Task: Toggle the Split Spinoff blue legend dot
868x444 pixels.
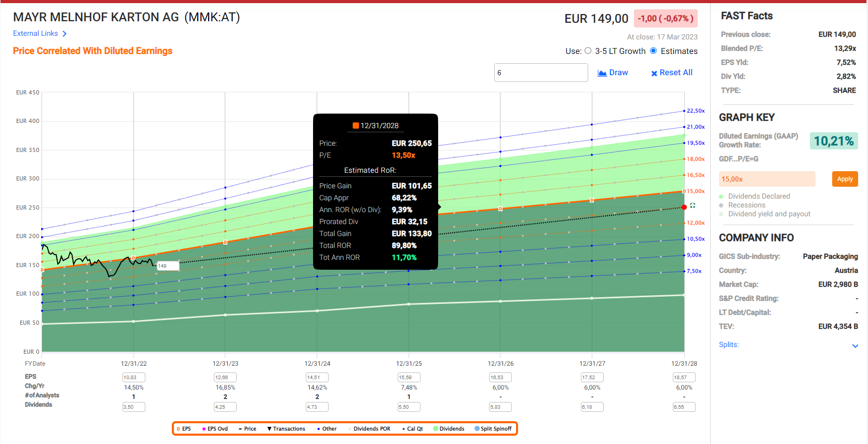Action: pyautogui.click(x=477, y=429)
